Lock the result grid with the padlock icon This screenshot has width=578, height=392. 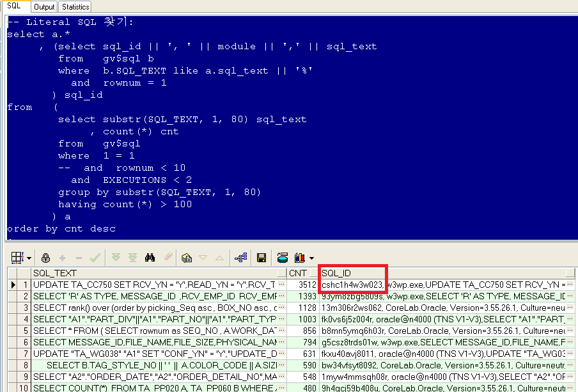click(x=44, y=258)
